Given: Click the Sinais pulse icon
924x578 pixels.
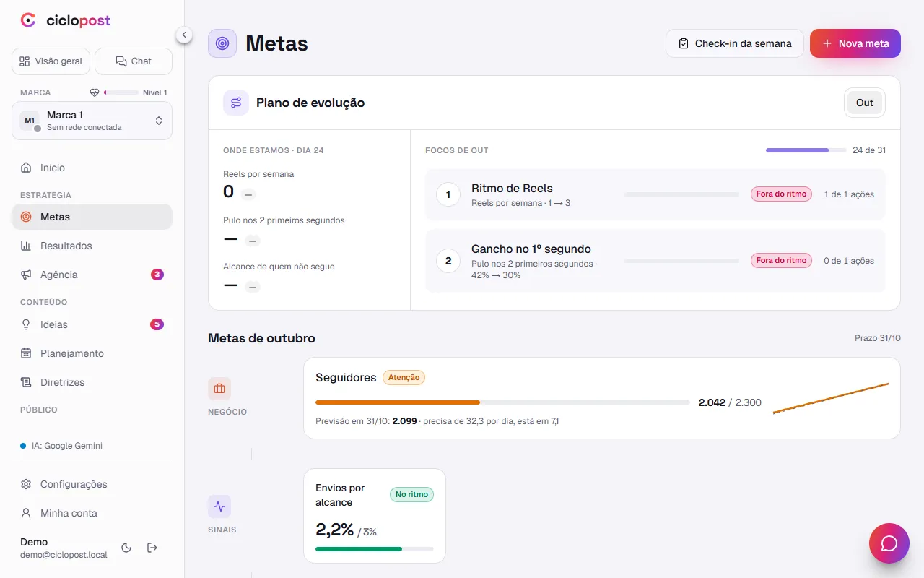Looking at the screenshot, I should point(219,506).
